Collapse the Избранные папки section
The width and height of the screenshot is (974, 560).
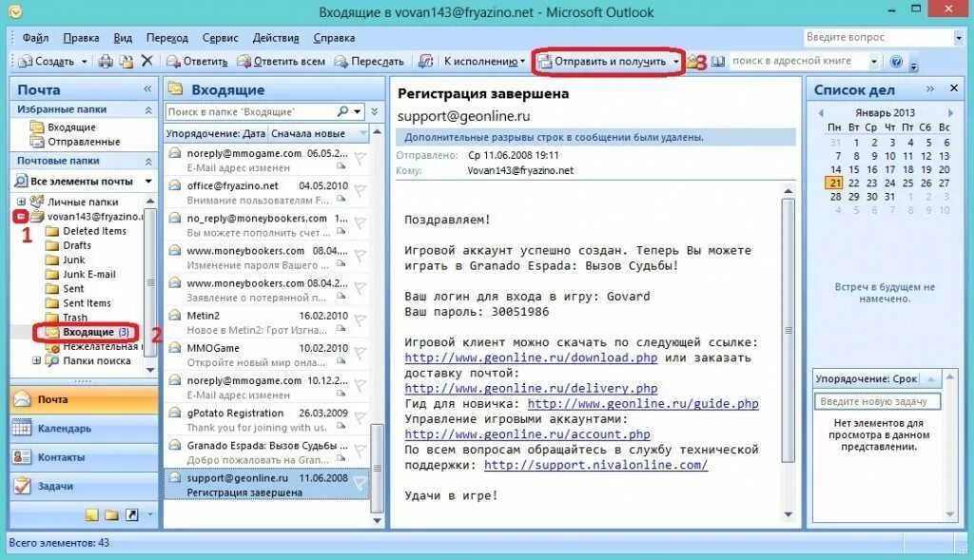tap(148, 109)
